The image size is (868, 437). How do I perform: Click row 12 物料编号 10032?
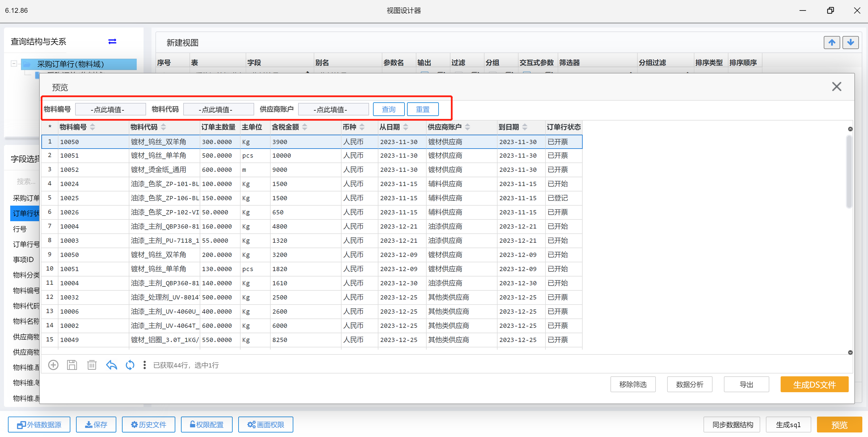pos(93,297)
